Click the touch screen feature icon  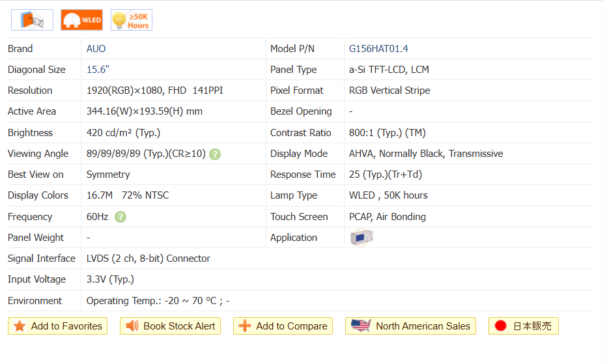click(x=33, y=20)
